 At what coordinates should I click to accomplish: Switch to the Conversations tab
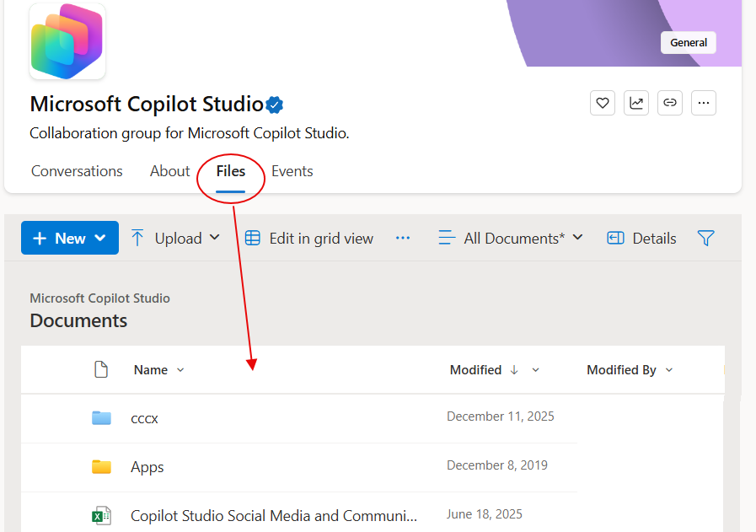tap(77, 171)
